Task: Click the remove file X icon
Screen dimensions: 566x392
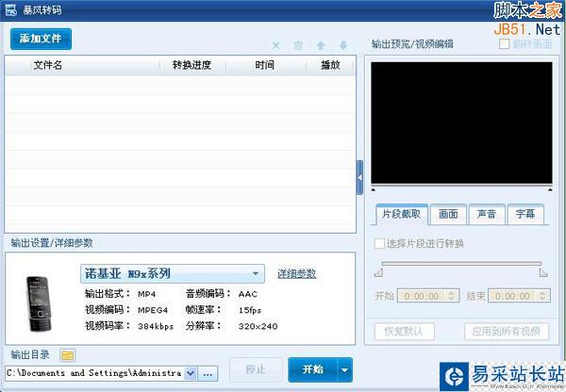Action: [x=275, y=45]
